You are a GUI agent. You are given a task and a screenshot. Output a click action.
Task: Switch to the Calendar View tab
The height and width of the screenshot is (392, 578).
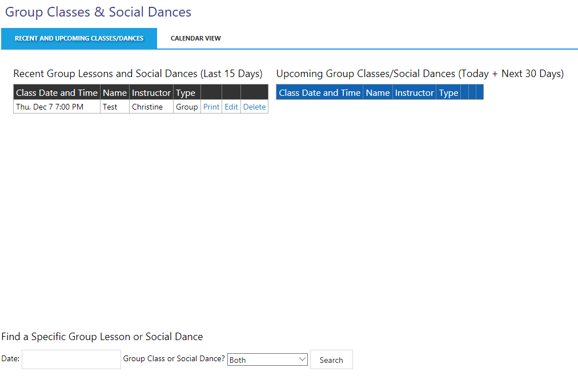(195, 38)
